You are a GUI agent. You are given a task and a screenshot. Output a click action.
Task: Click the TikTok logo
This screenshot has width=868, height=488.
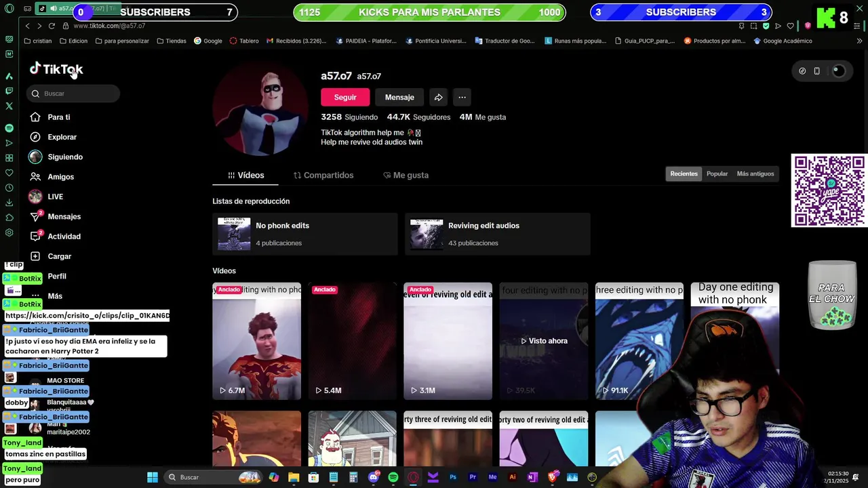coord(56,69)
